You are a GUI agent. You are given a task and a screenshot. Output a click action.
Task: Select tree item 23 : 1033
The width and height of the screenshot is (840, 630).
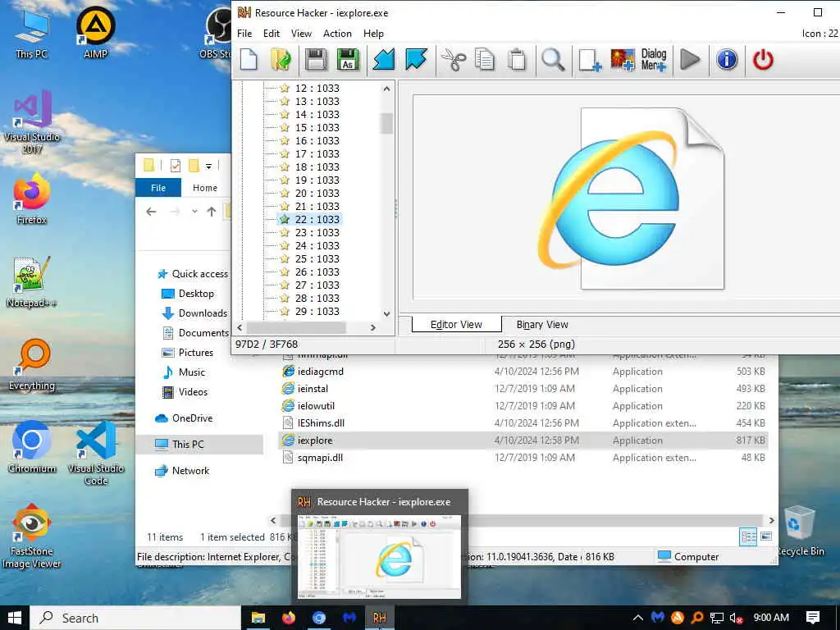click(317, 232)
